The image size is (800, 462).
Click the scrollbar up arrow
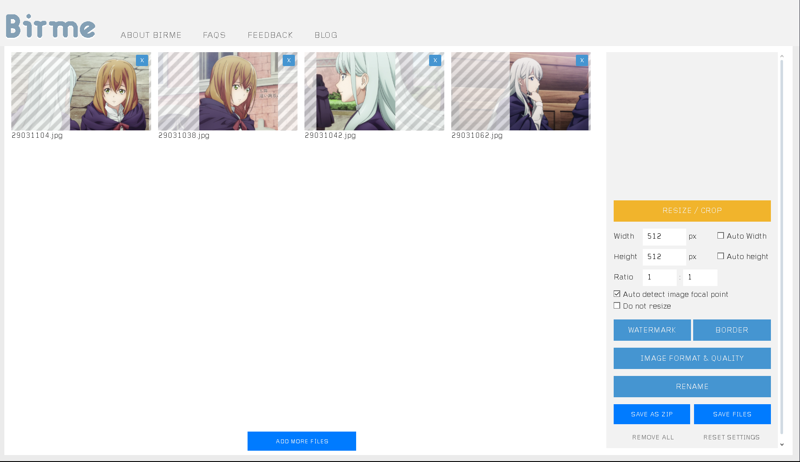click(x=782, y=57)
